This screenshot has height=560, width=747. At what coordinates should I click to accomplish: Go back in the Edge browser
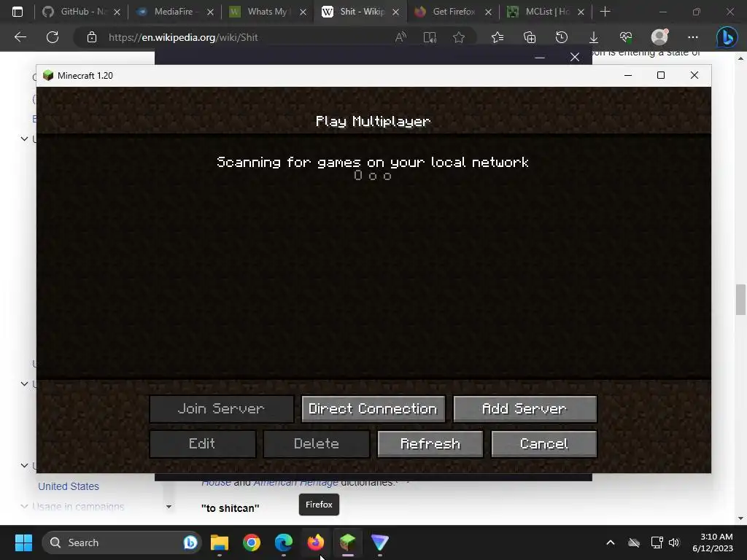coord(20,37)
